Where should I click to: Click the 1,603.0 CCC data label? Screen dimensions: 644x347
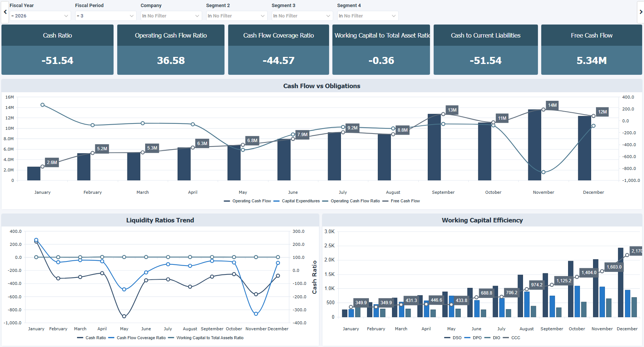614,267
